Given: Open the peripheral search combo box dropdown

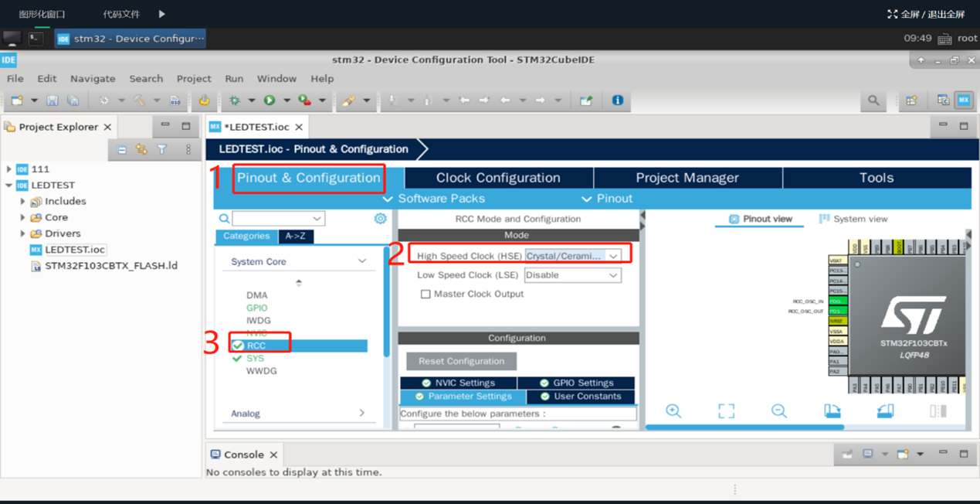Looking at the screenshot, I should pyautogui.click(x=317, y=219).
